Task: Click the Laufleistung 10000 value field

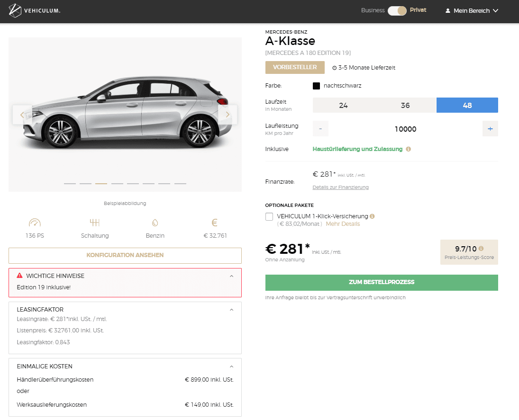Action: click(405, 129)
